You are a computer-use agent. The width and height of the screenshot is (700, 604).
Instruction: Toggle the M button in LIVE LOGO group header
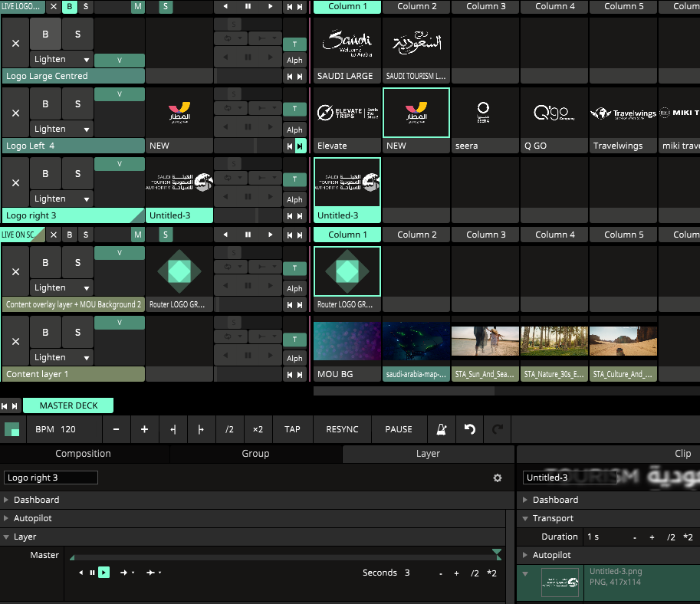137,6
